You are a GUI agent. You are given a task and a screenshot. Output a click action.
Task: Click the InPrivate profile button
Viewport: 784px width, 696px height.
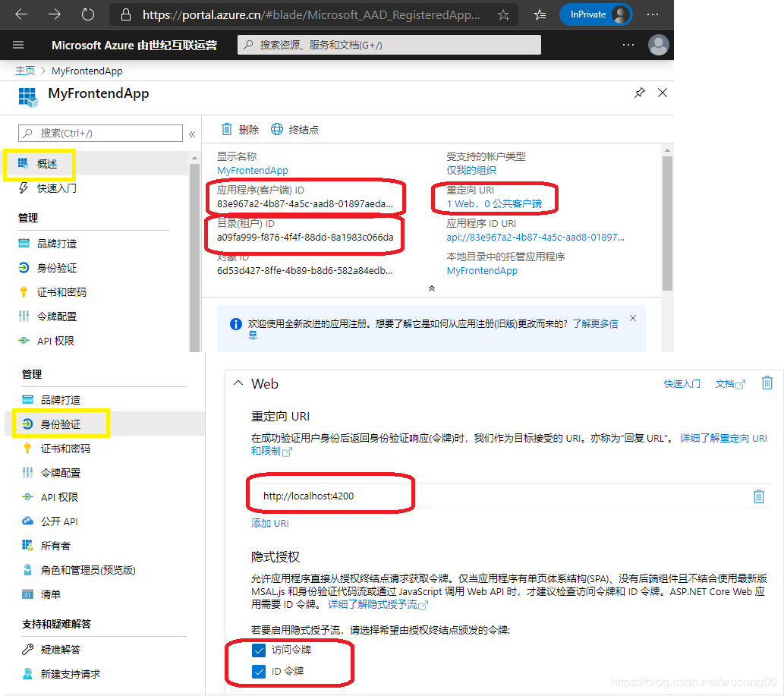(596, 14)
